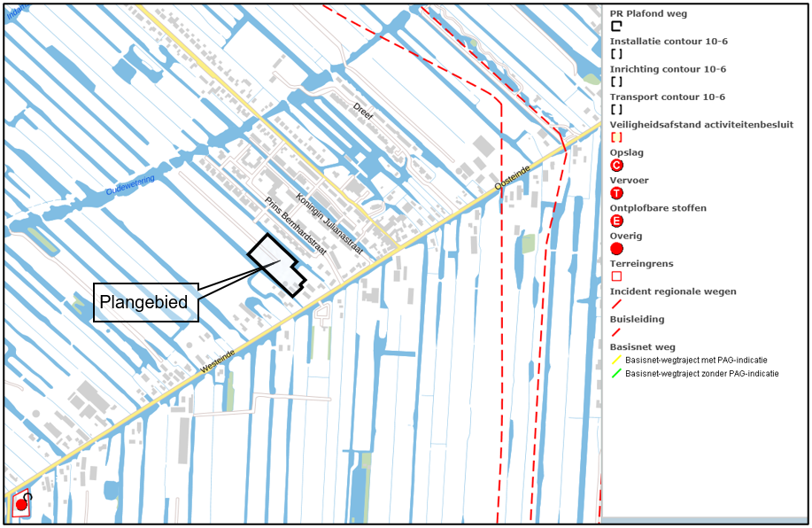The height and width of the screenshot is (528, 812).
Task: Click the Veiligheidsafstand activiteitenbesluit heading
Action: [x=701, y=125]
